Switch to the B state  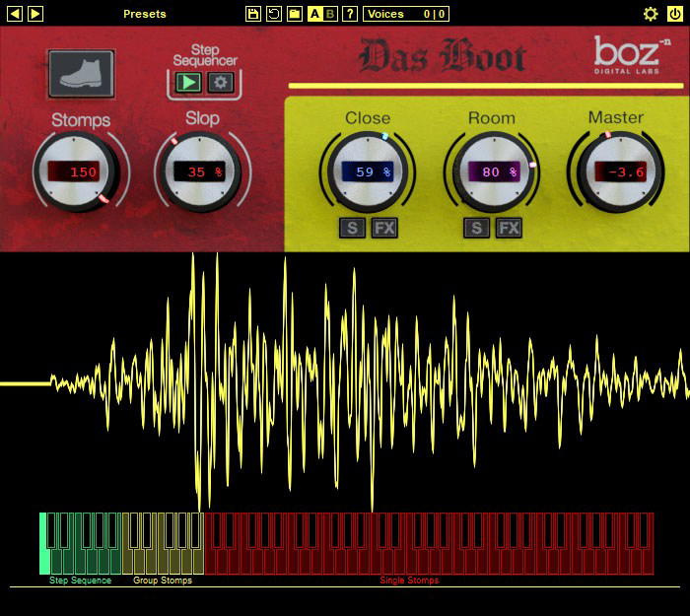tap(330, 14)
